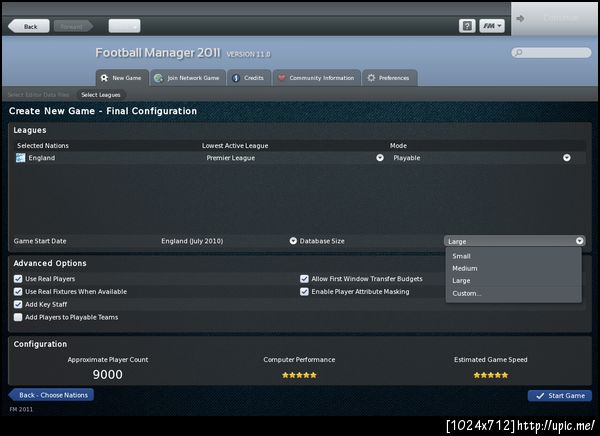Open the New Game tab

click(x=122, y=78)
